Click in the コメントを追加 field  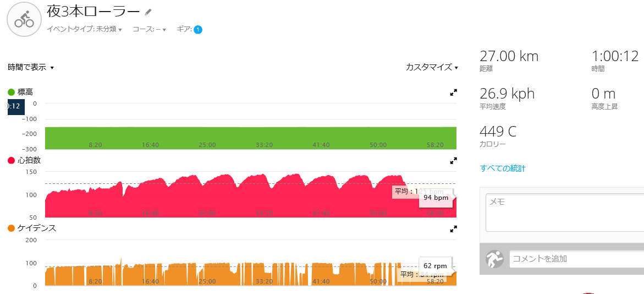pyautogui.click(x=577, y=259)
